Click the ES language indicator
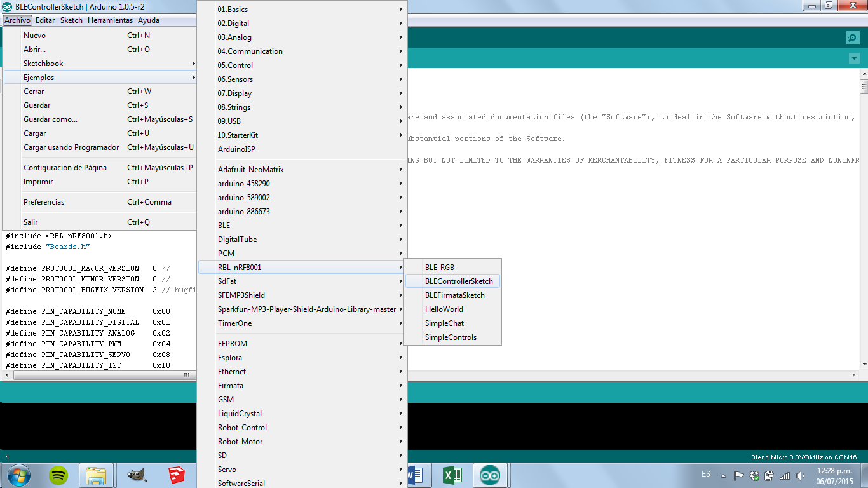 click(706, 474)
